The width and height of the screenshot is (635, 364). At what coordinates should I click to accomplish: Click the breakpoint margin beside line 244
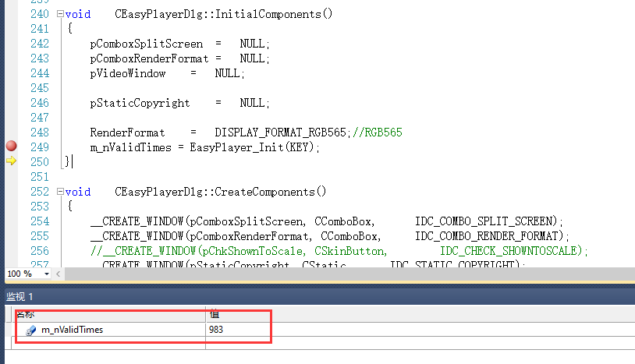pos(12,73)
